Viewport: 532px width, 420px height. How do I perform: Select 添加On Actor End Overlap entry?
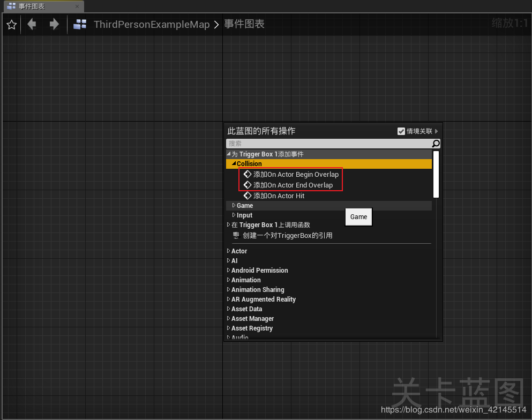pyautogui.click(x=293, y=185)
